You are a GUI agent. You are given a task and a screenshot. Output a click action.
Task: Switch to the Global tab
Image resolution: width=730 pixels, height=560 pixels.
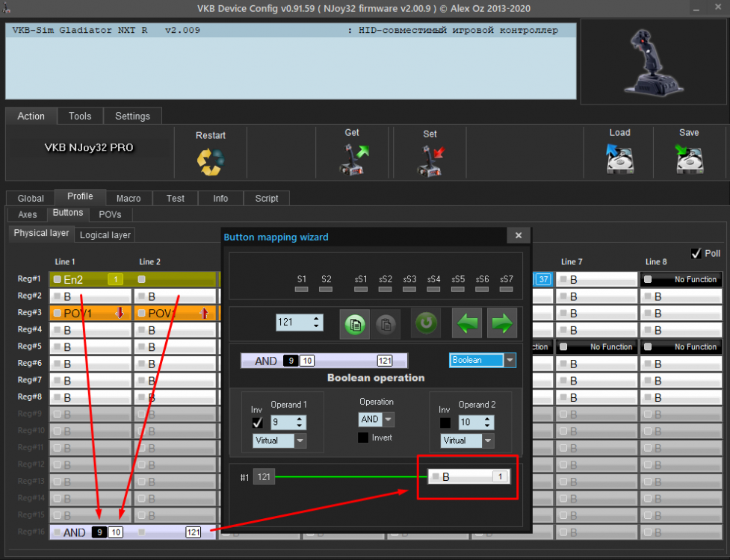[31, 198]
